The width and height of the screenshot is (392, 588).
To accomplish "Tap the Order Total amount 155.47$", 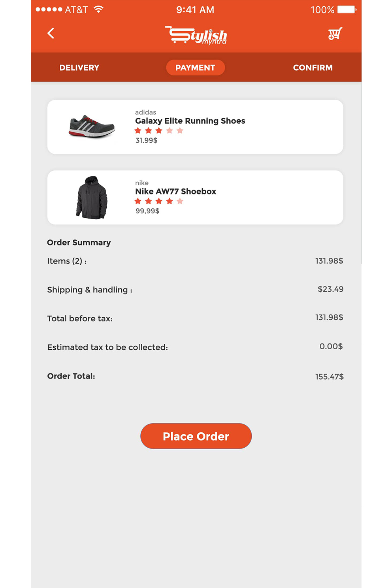I will pos(330,377).
